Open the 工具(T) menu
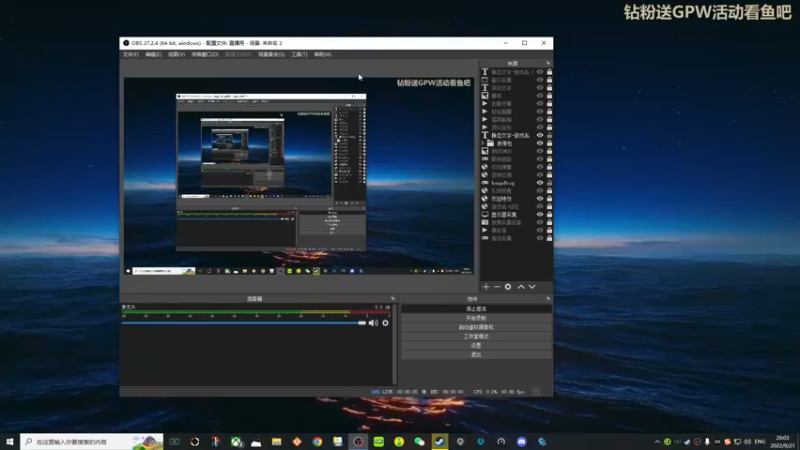 299,55
